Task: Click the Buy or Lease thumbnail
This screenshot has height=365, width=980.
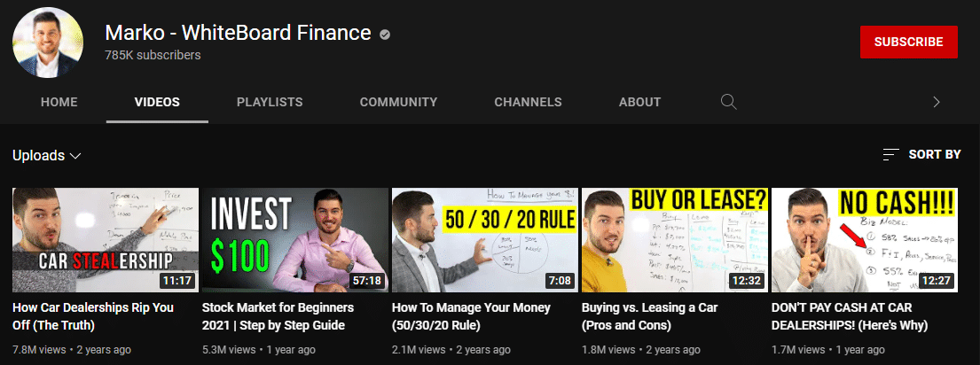Action: pos(674,239)
